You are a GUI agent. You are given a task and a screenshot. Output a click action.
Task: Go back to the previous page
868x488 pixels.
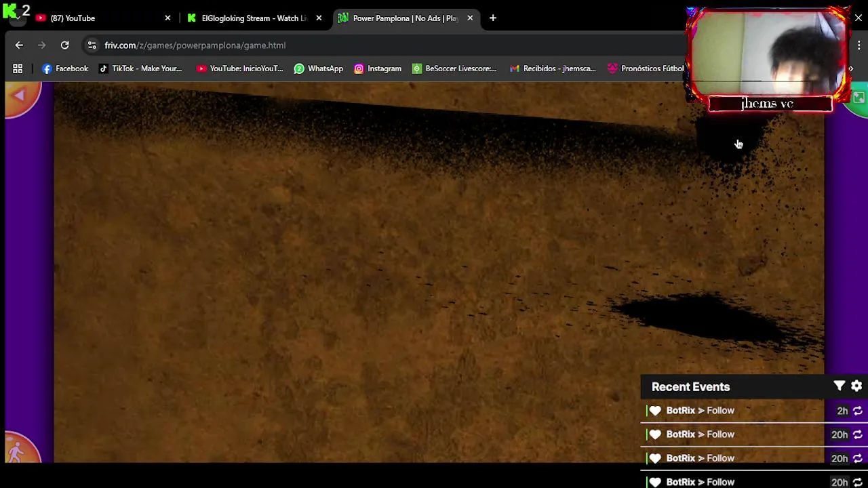point(19,45)
